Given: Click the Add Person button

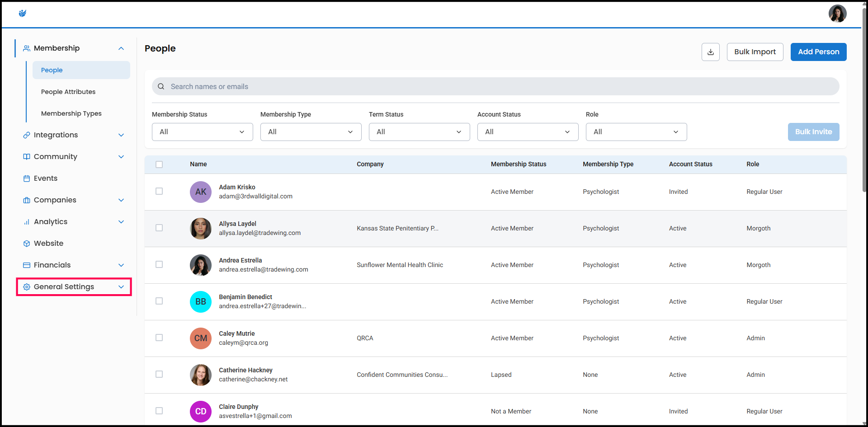Looking at the screenshot, I should coord(818,52).
